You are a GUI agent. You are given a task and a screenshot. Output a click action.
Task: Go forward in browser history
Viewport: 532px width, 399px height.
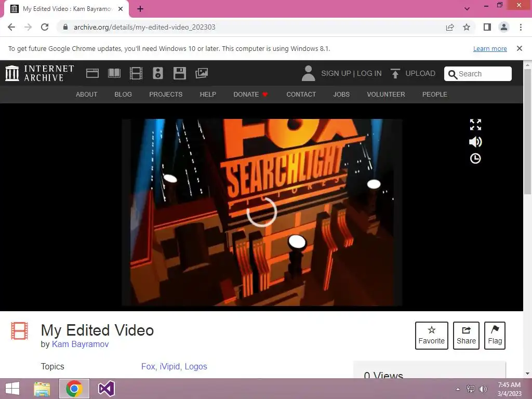(28, 27)
